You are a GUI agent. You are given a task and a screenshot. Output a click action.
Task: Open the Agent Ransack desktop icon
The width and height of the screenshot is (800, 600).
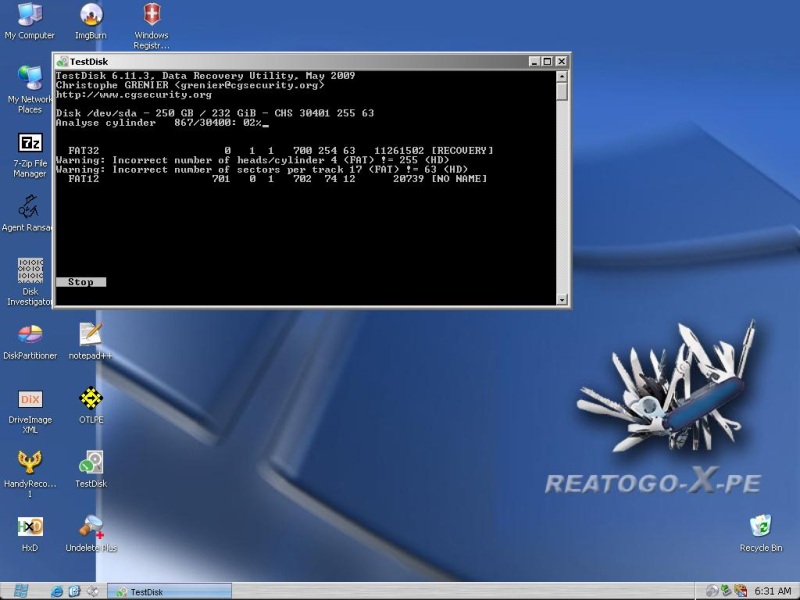(28, 213)
